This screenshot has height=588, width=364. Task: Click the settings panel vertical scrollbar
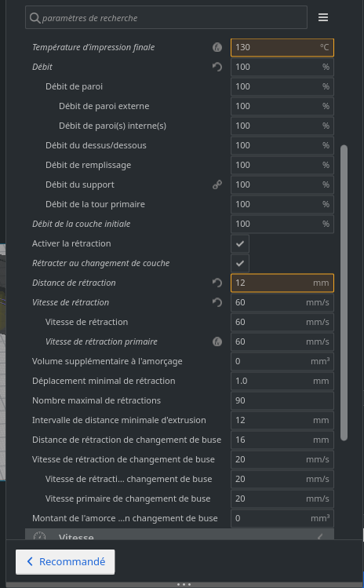tap(344, 293)
